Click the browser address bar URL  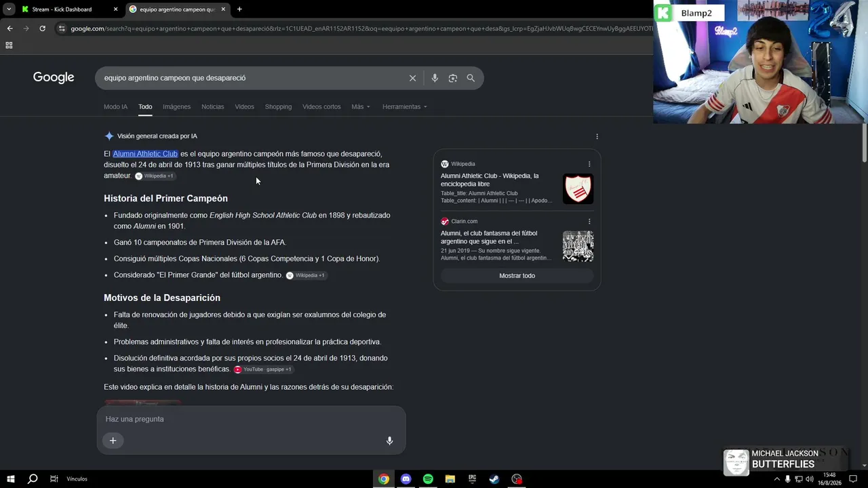pyautogui.click(x=359, y=28)
